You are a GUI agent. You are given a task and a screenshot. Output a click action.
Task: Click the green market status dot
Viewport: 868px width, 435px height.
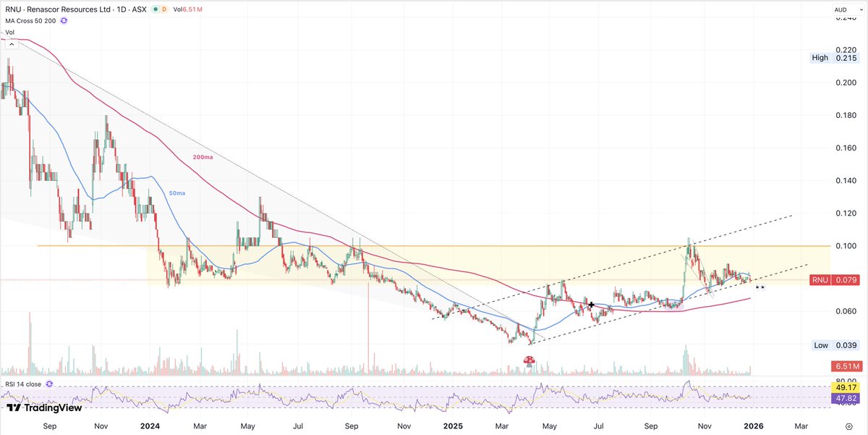156,9
